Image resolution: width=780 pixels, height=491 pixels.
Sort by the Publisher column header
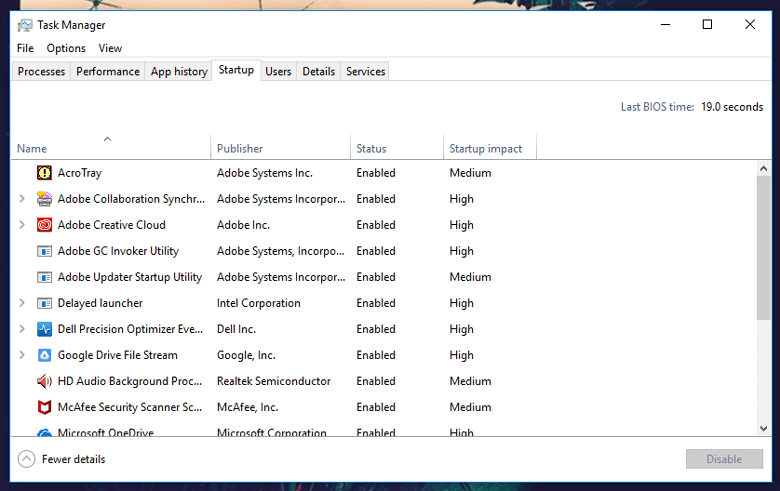281,147
